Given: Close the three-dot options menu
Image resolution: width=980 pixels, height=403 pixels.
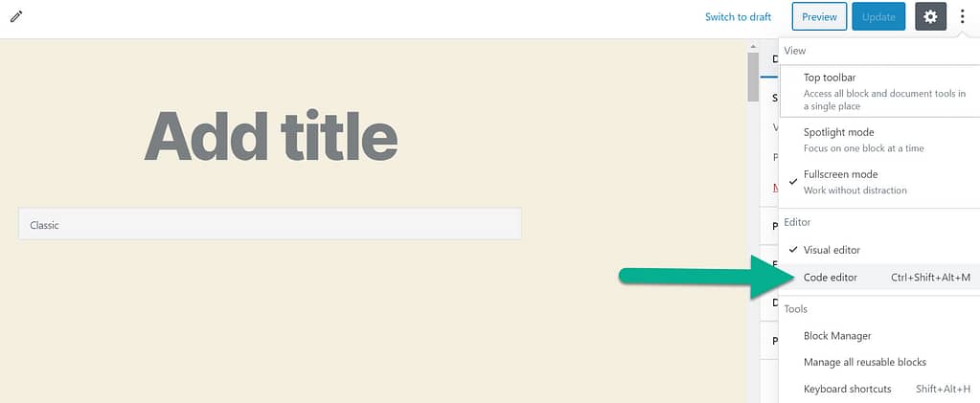Looking at the screenshot, I should point(963,16).
